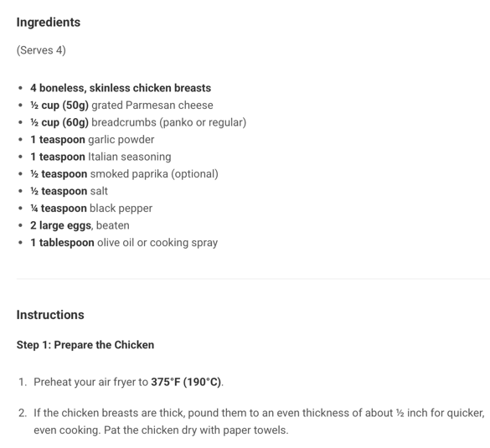490x448 pixels.
Task: Click the Italian seasoning ingredient
Action: (x=101, y=157)
